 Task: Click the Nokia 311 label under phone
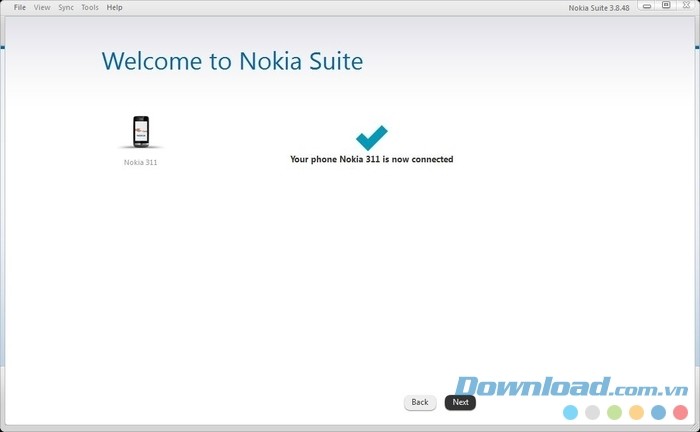coord(141,162)
